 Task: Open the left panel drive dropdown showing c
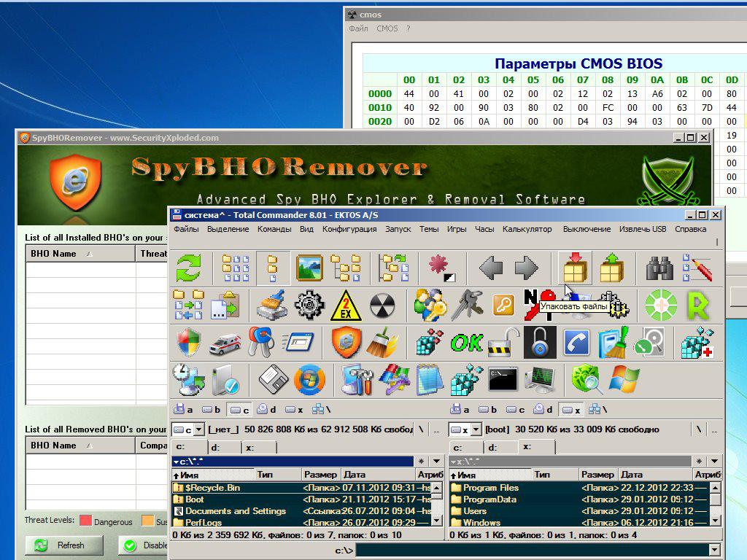[199, 429]
